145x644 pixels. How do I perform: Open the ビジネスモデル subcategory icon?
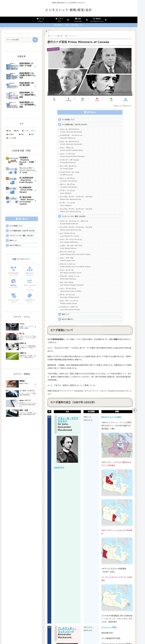13,271
